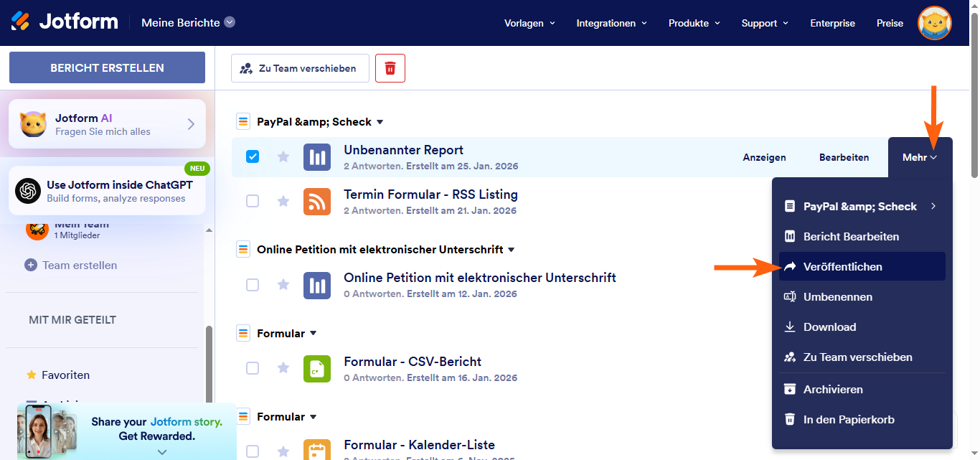Screen dimensions: 980x460
Task: Uncheck the Unbenannter Report checkbox
Action: [x=253, y=156]
